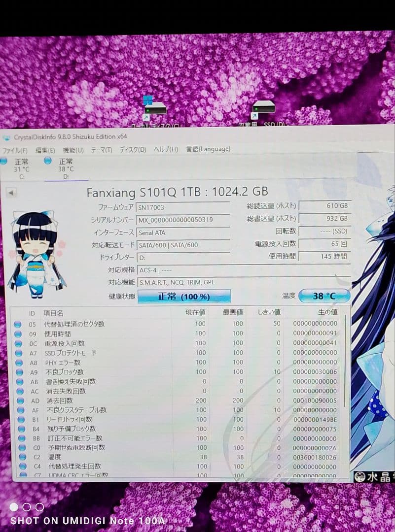This screenshot has width=395, height=532.
Task: Click the status icon for row C0
Action: pos(22,447)
